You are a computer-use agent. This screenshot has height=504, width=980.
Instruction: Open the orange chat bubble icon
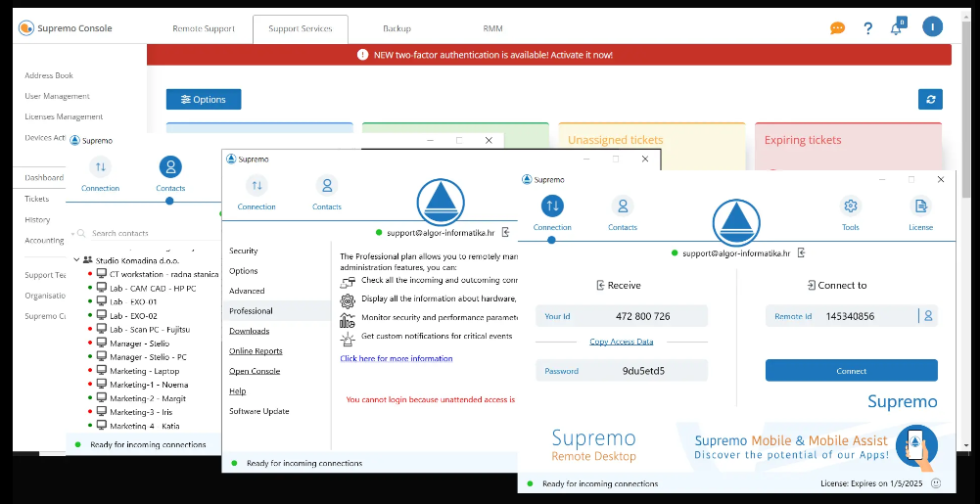click(x=837, y=28)
